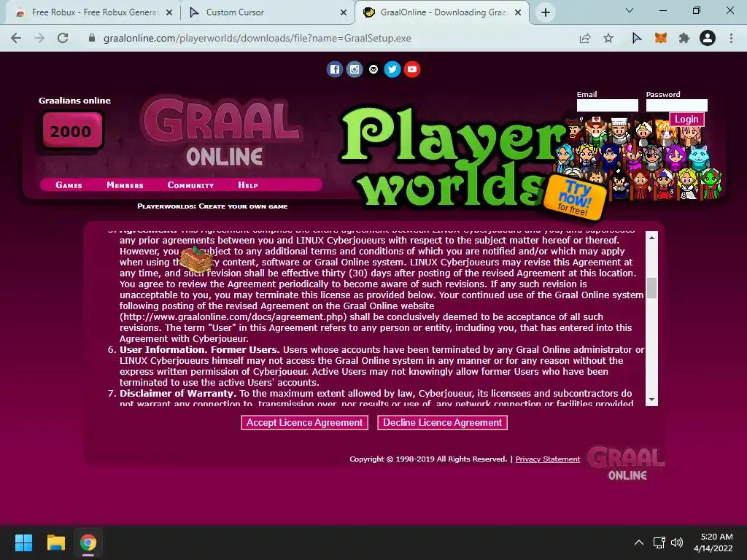Open the network status tray icon
The image size is (747, 560).
tap(659, 542)
